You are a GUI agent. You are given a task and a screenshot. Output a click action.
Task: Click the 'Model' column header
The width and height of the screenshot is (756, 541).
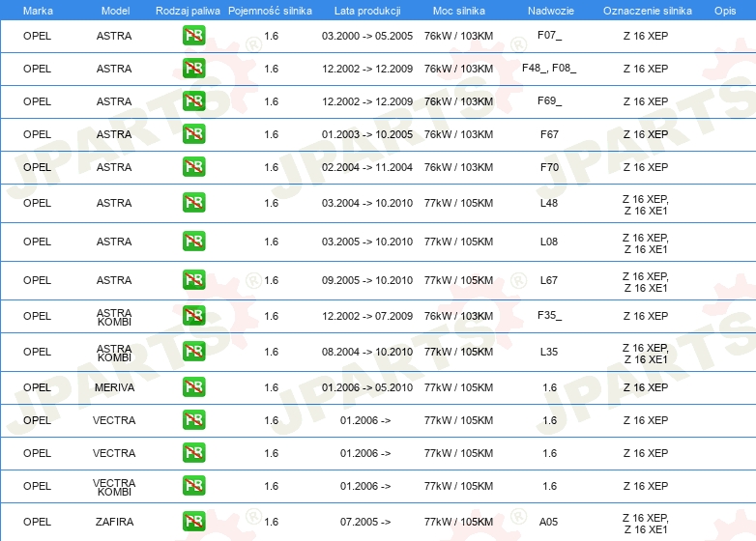pos(115,11)
